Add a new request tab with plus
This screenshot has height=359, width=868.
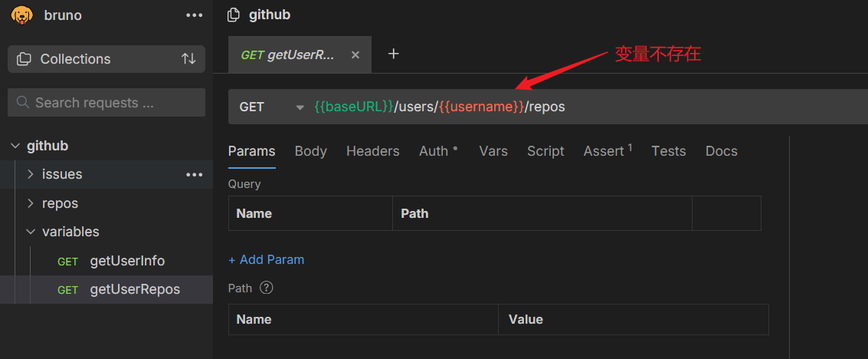tap(394, 54)
